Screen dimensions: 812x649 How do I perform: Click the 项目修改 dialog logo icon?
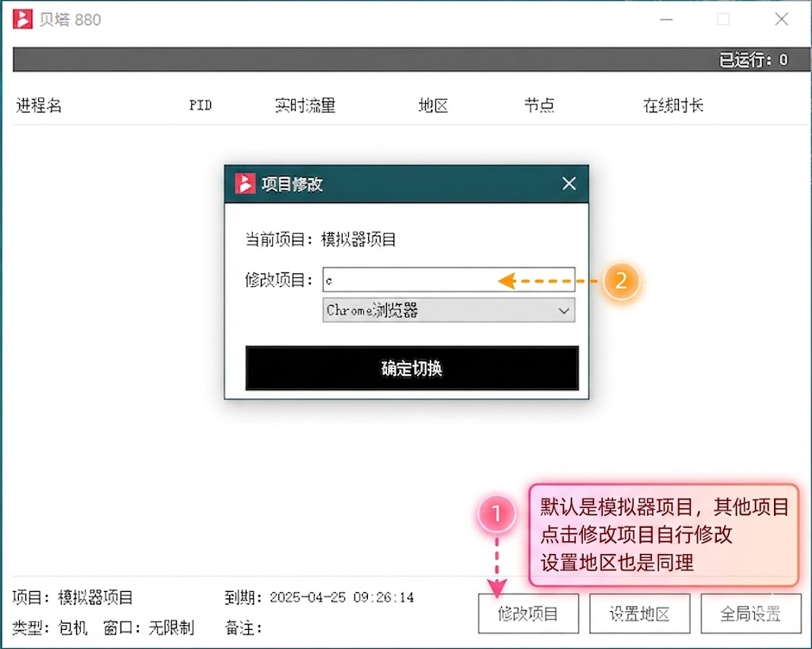pos(245,183)
